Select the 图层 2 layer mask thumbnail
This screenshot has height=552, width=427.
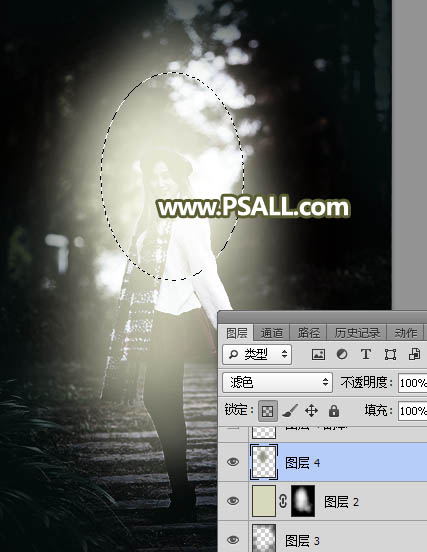pyautogui.click(x=303, y=501)
